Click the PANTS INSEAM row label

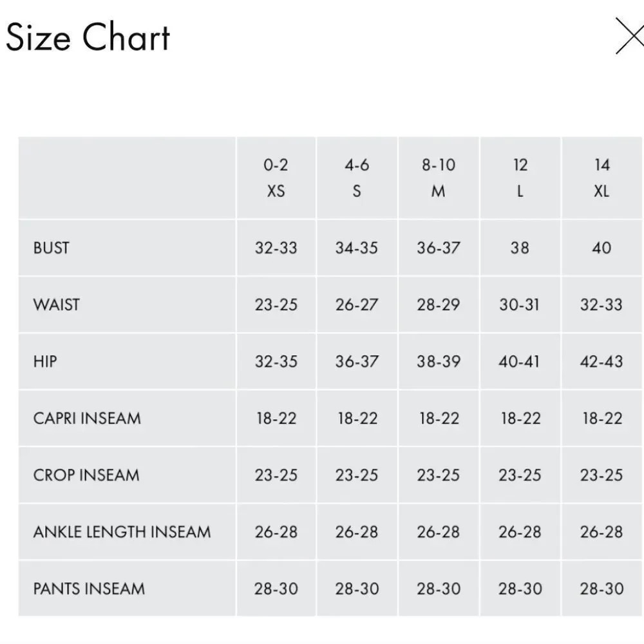coord(88,588)
